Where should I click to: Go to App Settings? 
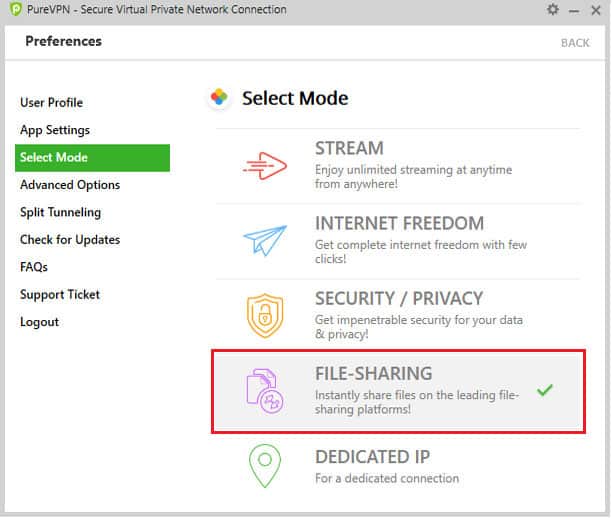[55, 130]
